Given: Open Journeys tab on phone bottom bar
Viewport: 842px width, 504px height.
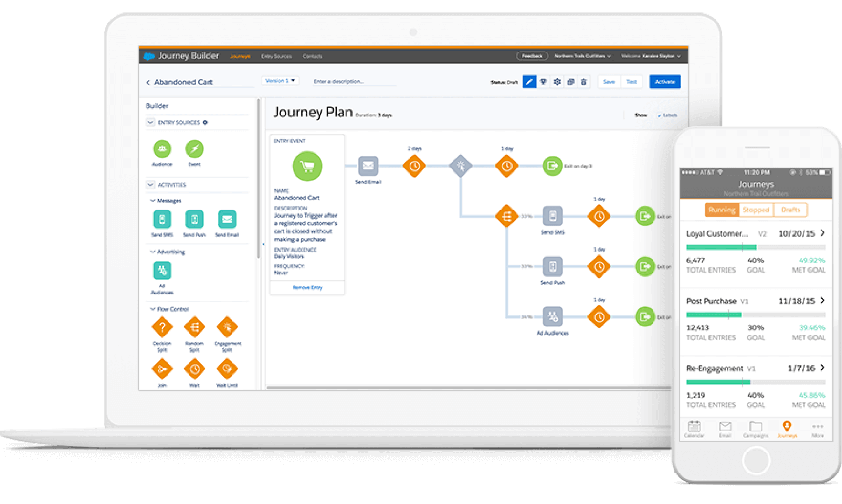Looking at the screenshot, I should (787, 429).
